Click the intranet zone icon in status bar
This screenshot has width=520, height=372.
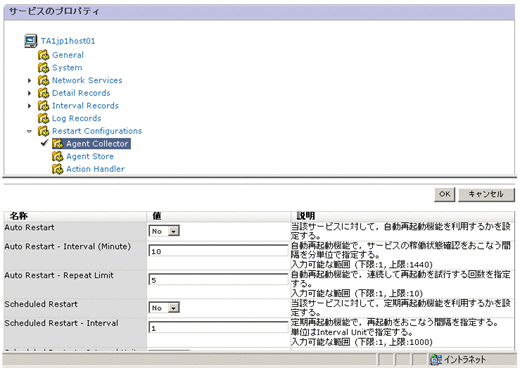pos(435,359)
